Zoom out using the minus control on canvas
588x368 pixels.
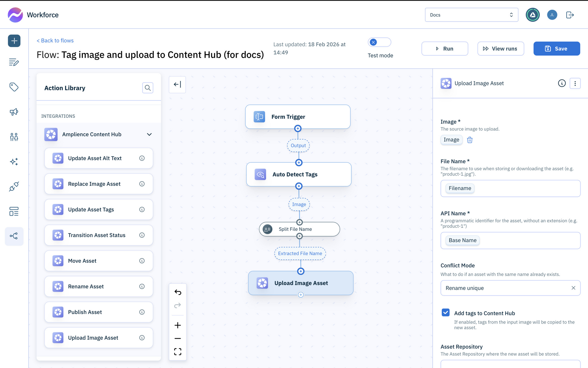pos(178,338)
